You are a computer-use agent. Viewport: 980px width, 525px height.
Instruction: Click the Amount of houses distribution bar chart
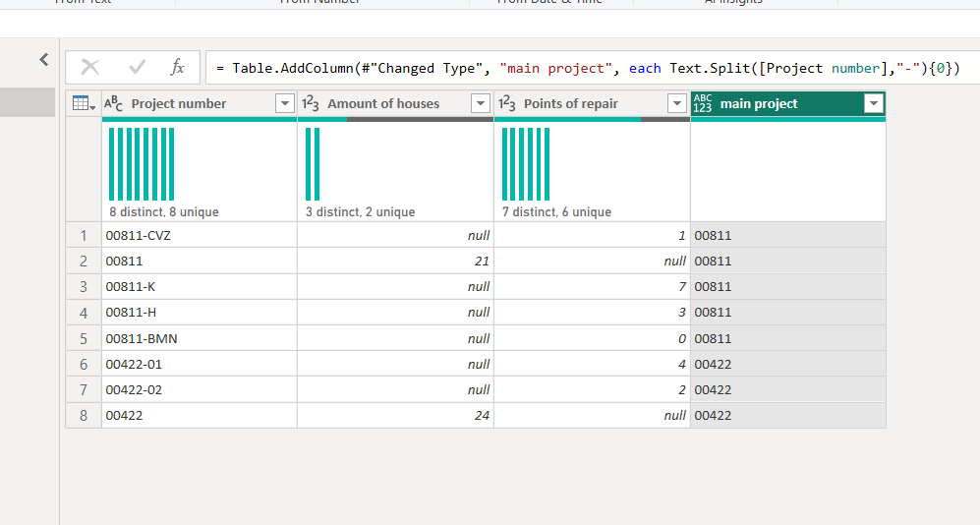(313, 164)
